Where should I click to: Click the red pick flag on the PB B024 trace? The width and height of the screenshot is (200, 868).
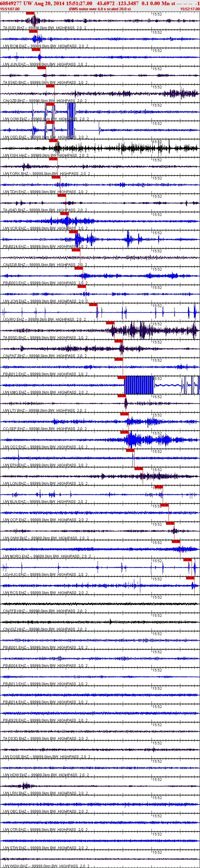[x=73, y=231]
